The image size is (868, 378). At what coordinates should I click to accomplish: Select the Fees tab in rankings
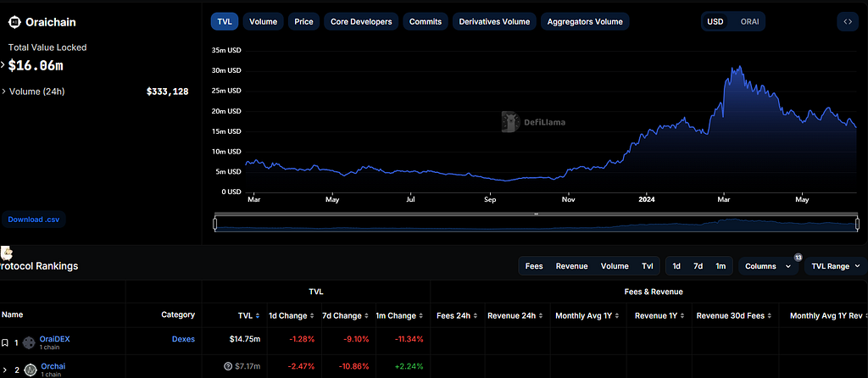534,266
